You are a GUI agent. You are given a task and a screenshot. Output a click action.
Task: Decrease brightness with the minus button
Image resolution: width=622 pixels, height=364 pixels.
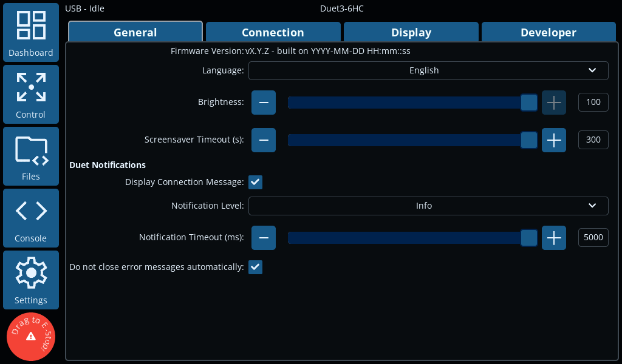pos(264,103)
